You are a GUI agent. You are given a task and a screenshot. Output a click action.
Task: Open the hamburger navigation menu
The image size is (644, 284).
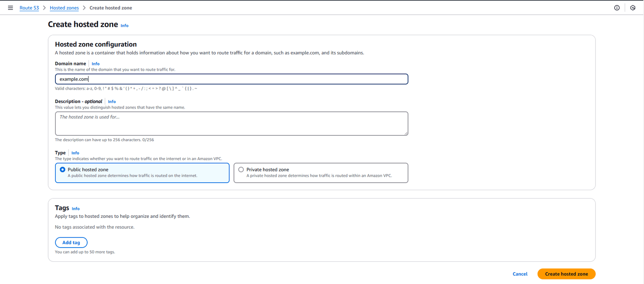10,8
